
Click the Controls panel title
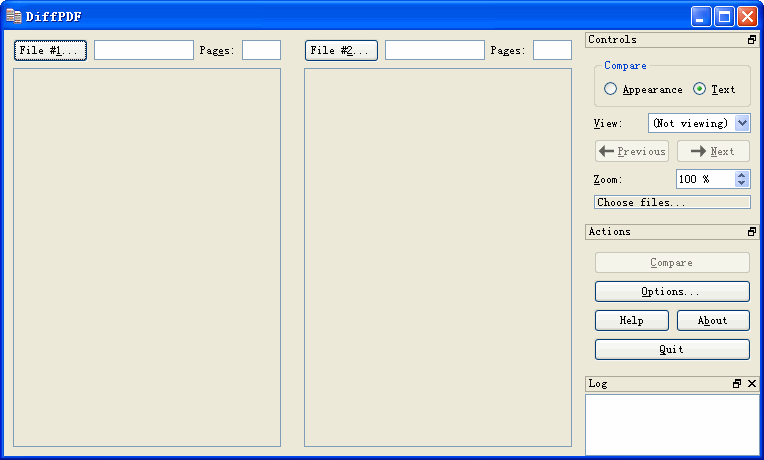612,39
